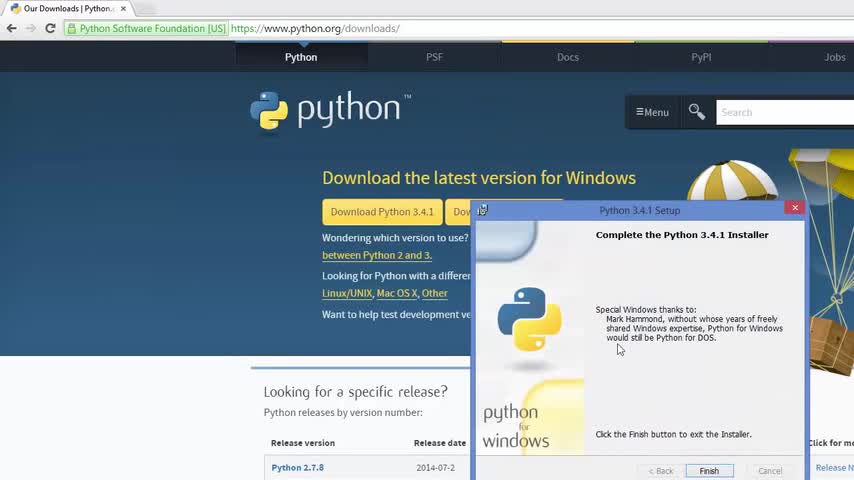Click the Back button in Setup dialog
The height and width of the screenshot is (480, 854).
pyautogui.click(x=661, y=471)
